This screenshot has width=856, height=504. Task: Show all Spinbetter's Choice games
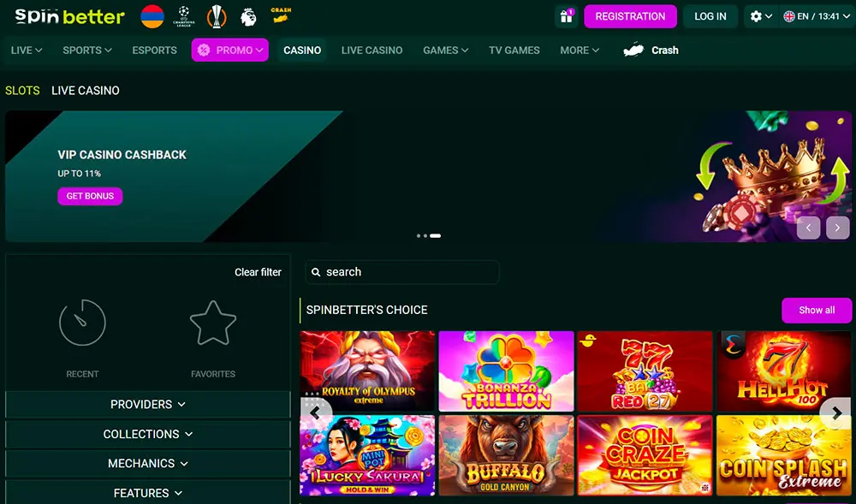816,310
